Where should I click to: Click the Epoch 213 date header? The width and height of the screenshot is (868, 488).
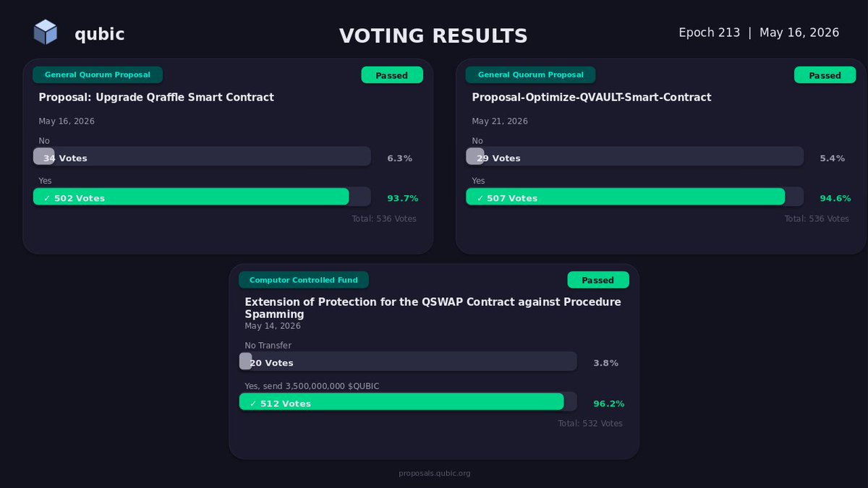pos(759,33)
